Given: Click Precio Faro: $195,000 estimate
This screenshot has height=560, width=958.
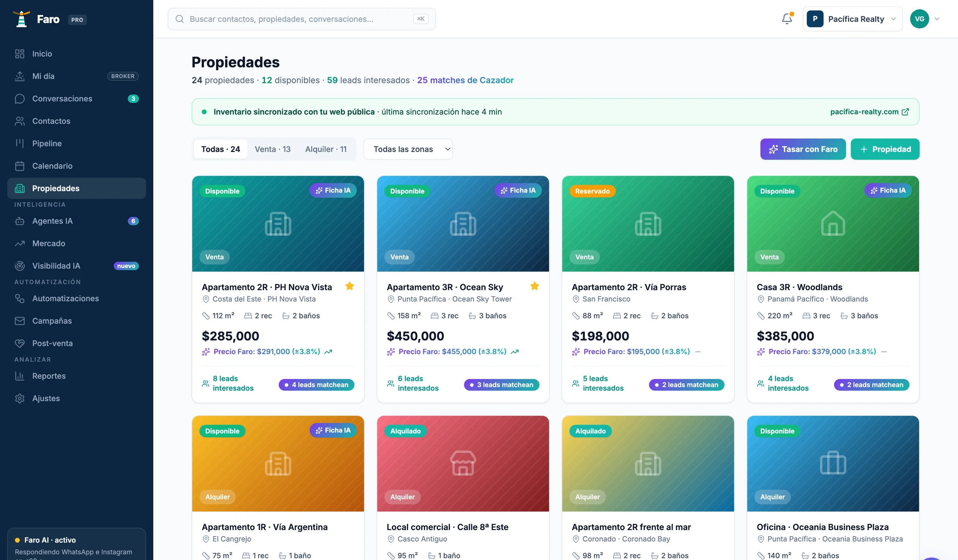Looking at the screenshot, I should (x=636, y=351).
